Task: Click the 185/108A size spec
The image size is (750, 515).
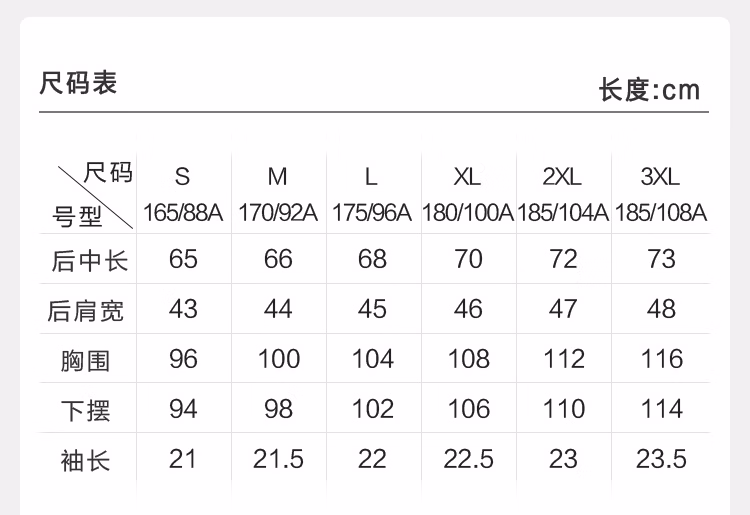Action: (661, 213)
